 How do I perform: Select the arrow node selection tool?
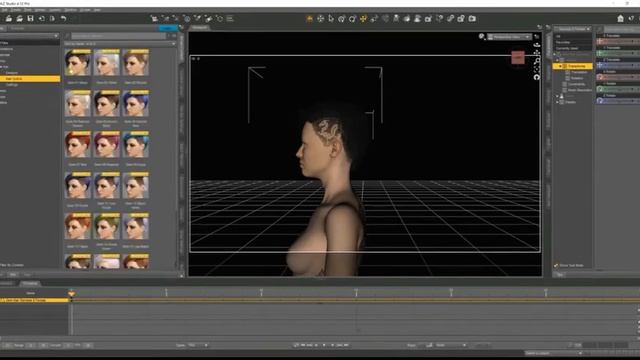[x=331, y=18]
